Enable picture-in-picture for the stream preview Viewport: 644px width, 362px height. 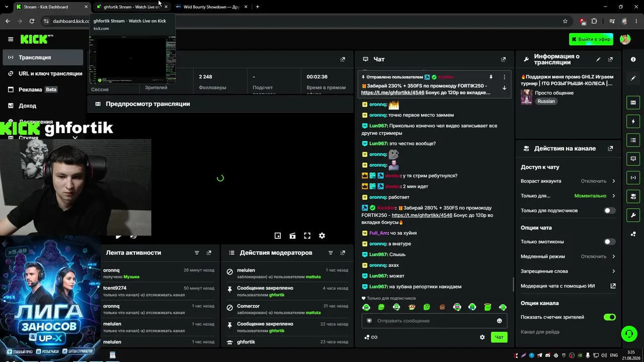pos(277,235)
